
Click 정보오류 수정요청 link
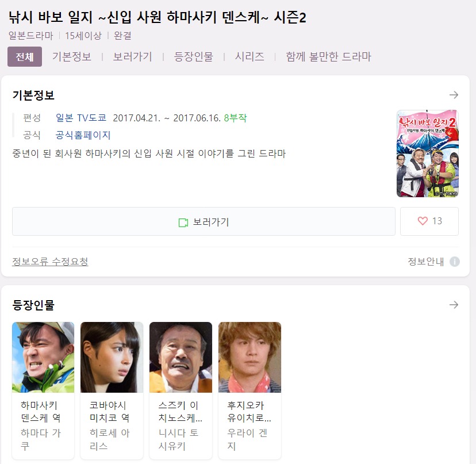point(50,262)
